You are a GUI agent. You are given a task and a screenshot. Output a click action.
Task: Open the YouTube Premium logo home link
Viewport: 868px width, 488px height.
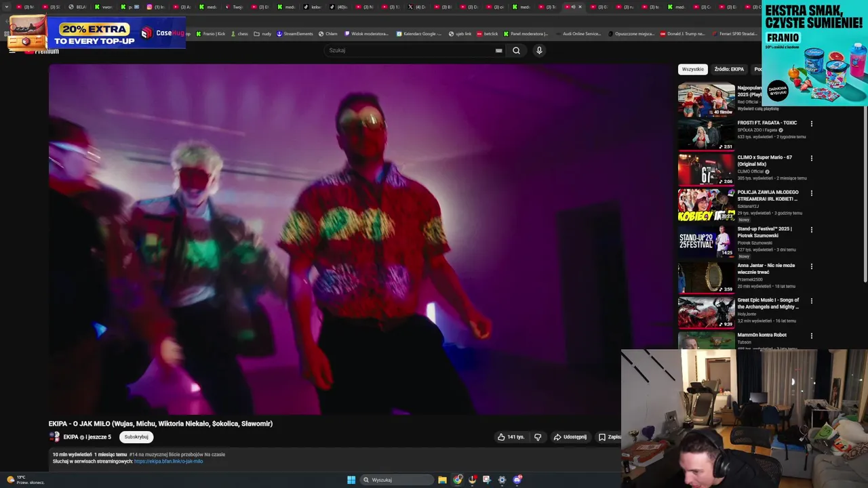[42, 51]
